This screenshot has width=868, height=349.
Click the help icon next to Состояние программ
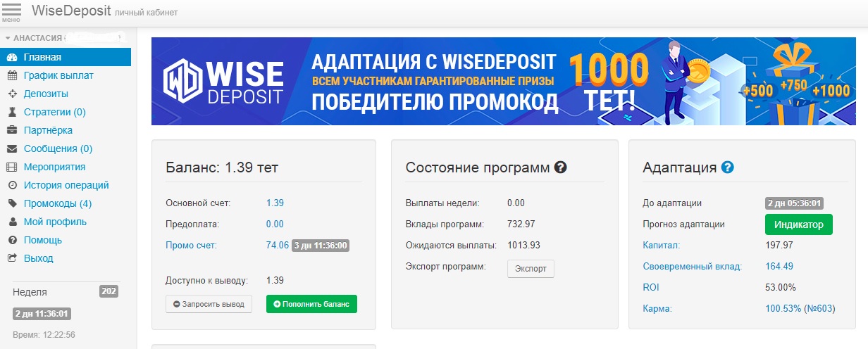[561, 167]
